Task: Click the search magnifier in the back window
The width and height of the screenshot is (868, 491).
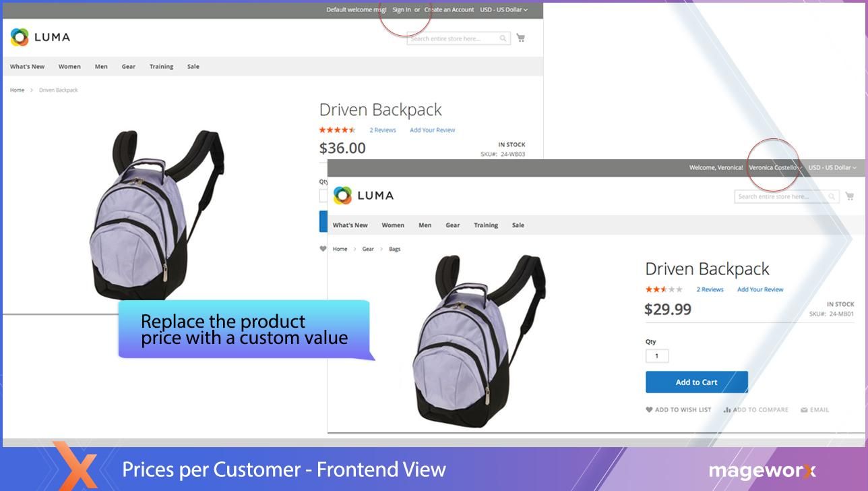Action: pyautogui.click(x=503, y=38)
